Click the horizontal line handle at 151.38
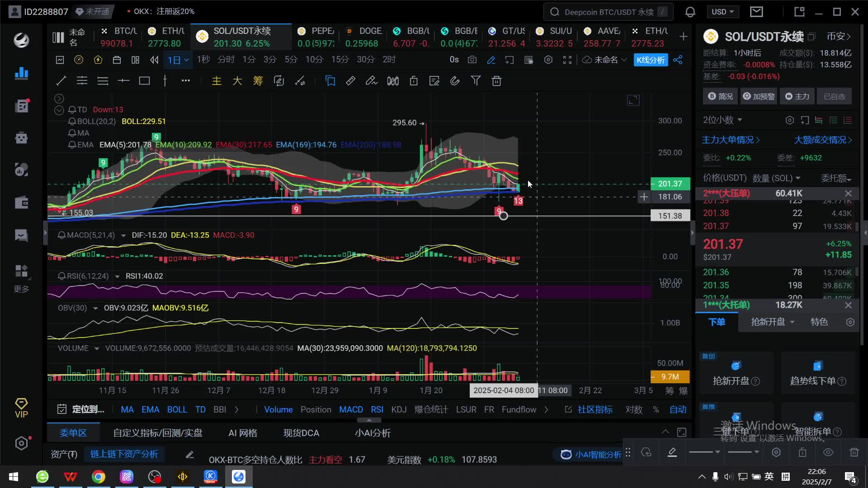 click(x=503, y=216)
